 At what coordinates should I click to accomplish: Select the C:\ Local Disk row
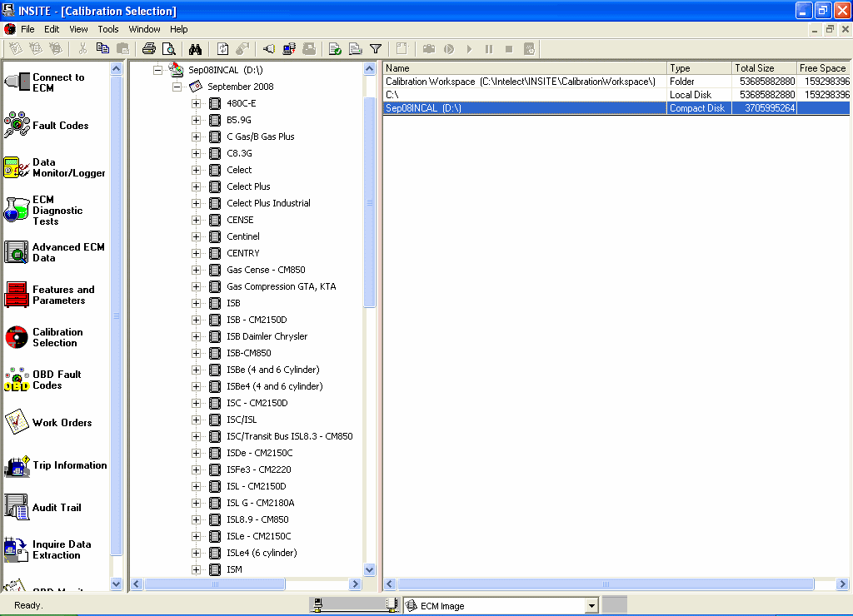(x=616, y=95)
